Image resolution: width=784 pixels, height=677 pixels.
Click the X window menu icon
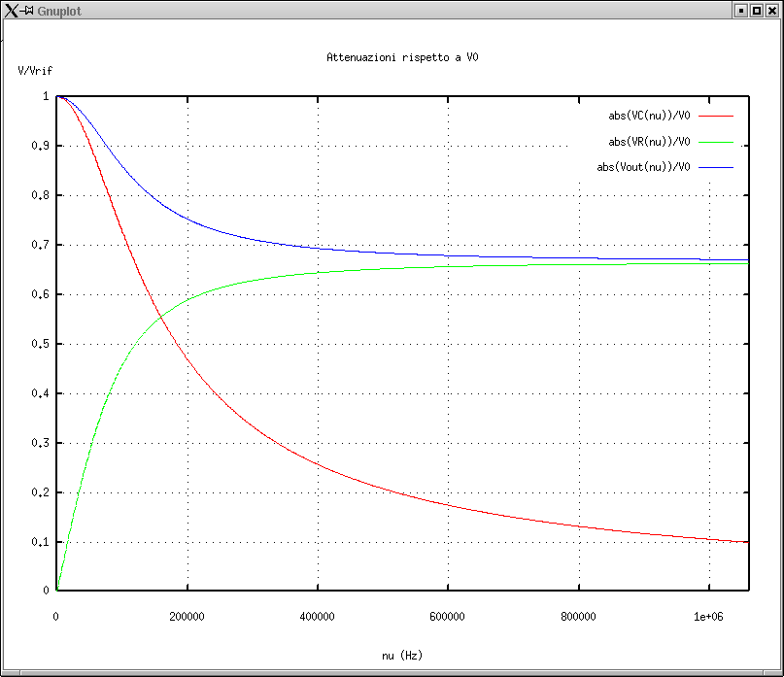tap(11, 10)
